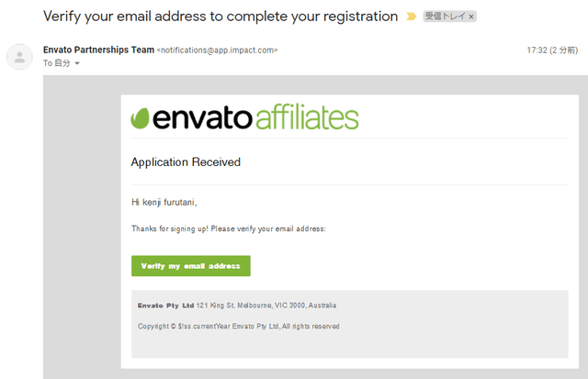
Task: Click the 121 King St Melbourne address text
Action: point(266,306)
